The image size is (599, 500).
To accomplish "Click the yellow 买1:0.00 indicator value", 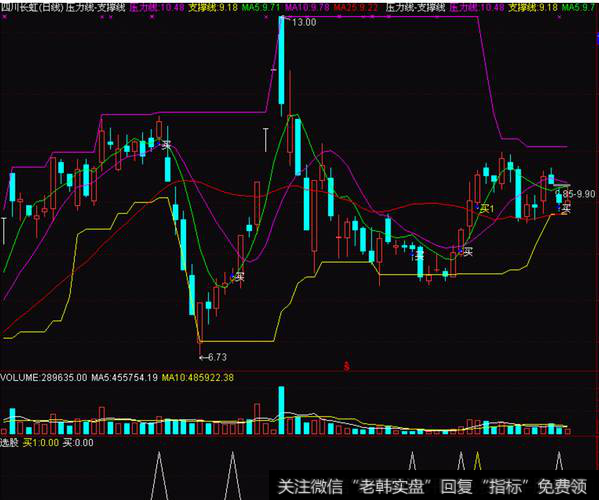I will click(x=41, y=443).
